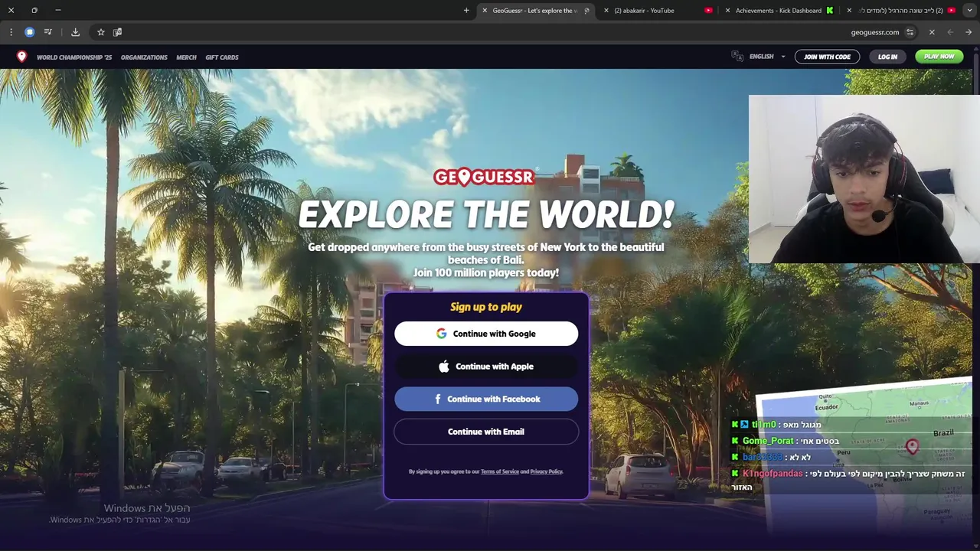Open a new tab with plus button
The image size is (980, 551).
466,11
